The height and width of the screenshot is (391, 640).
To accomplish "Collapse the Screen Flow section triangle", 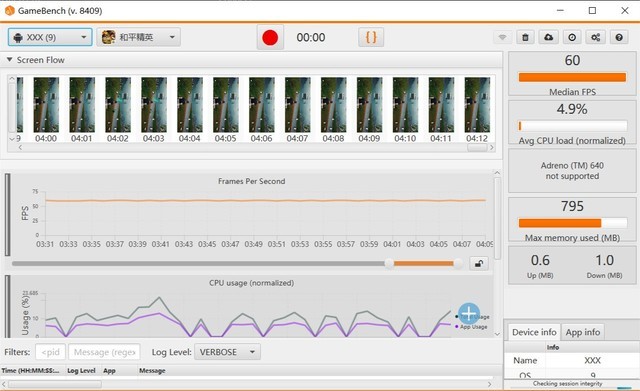I will coord(9,60).
